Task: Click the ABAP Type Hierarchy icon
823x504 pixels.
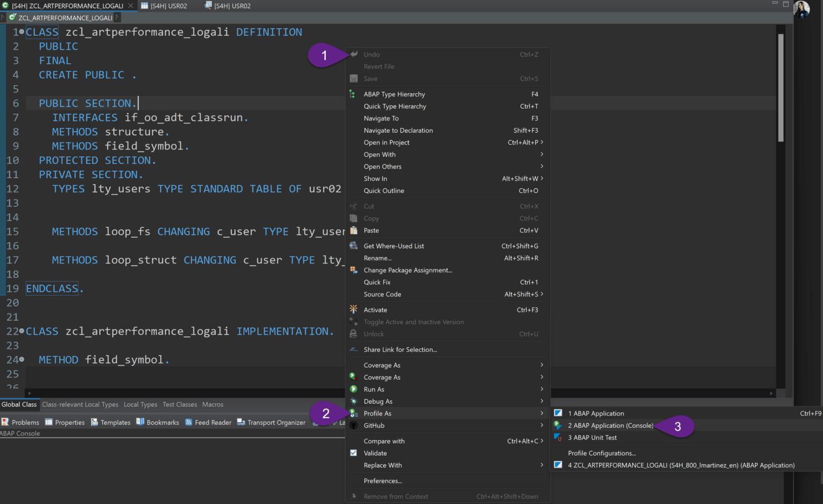Action: pyautogui.click(x=353, y=94)
